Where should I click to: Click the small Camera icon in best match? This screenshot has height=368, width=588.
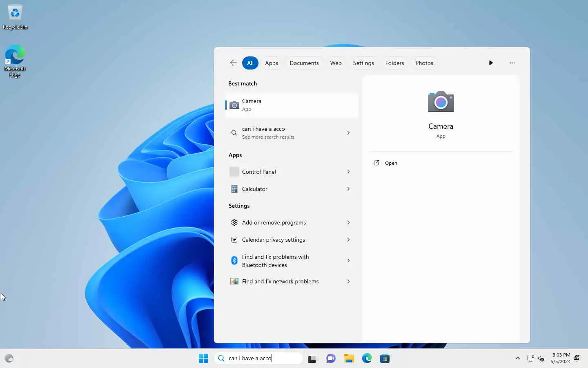pyautogui.click(x=234, y=105)
